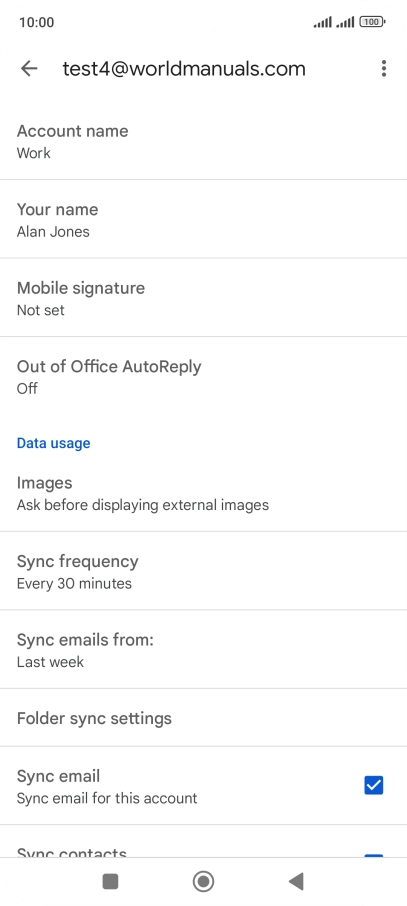The width and height of the screenshot is (407, 906).
Task: Tap the Android back triangle button
Action: pyautogui.click(x=296, y=881)
